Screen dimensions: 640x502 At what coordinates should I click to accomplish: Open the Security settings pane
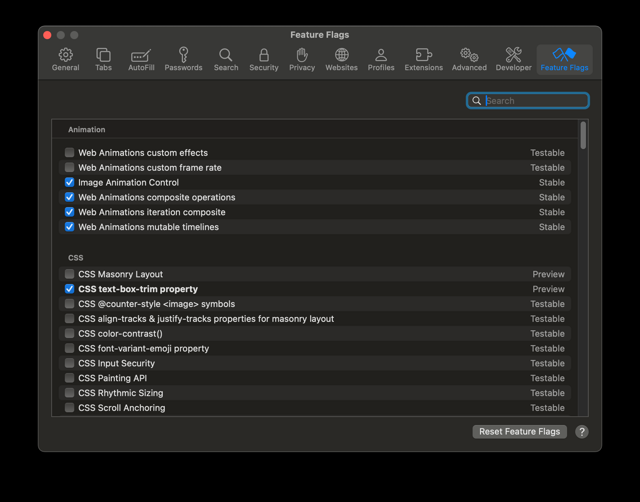[264, 60]
